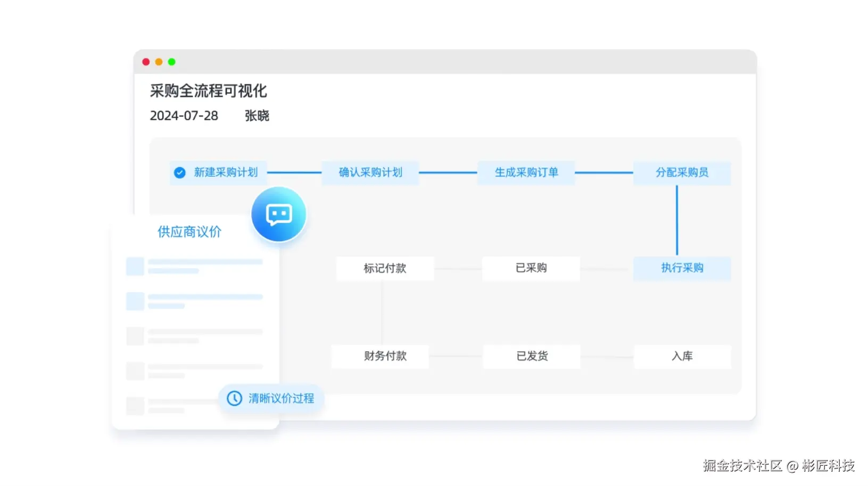Select the date 2024-07-28
The height and width of the screenshot is (486, 868).
coord(184,116)
